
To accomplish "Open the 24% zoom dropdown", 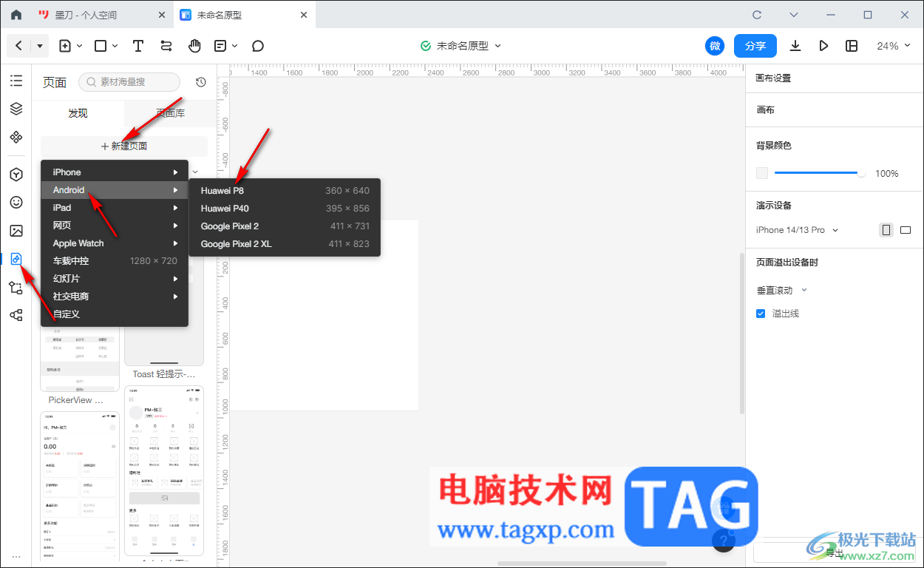I will (x=894, y=46).
